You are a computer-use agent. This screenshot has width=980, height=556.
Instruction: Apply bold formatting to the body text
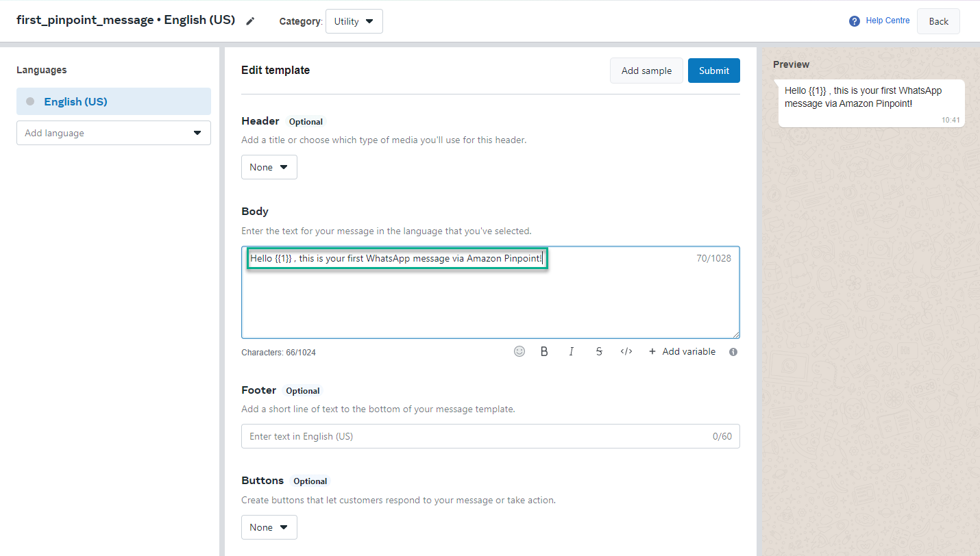pyautogui.click(x=544, y=351)
